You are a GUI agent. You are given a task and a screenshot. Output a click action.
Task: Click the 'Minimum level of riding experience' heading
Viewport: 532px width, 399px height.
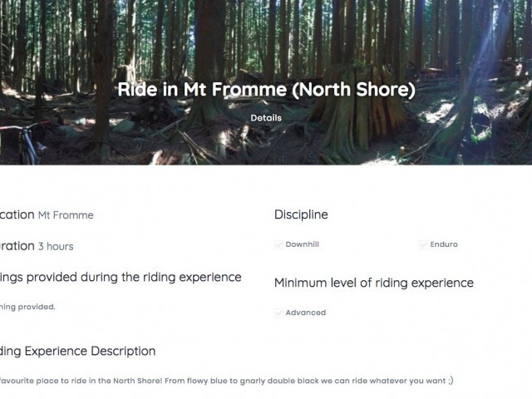[373, 283]
